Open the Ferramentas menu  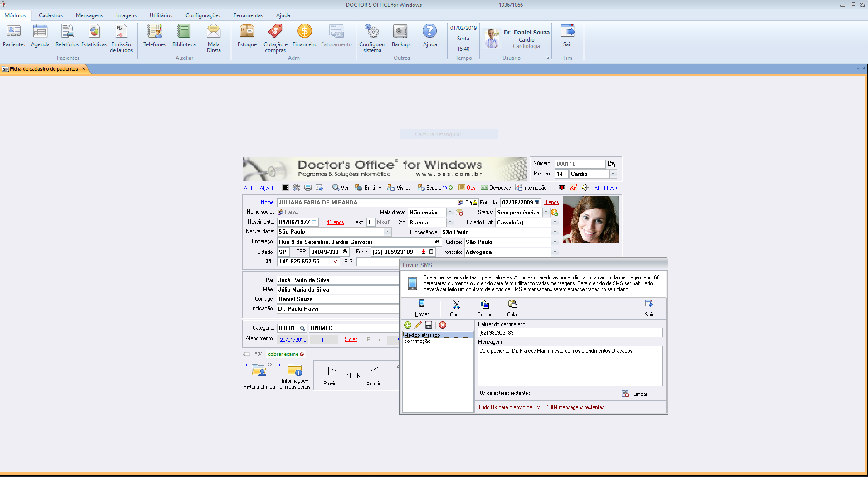tap(248, 15)
